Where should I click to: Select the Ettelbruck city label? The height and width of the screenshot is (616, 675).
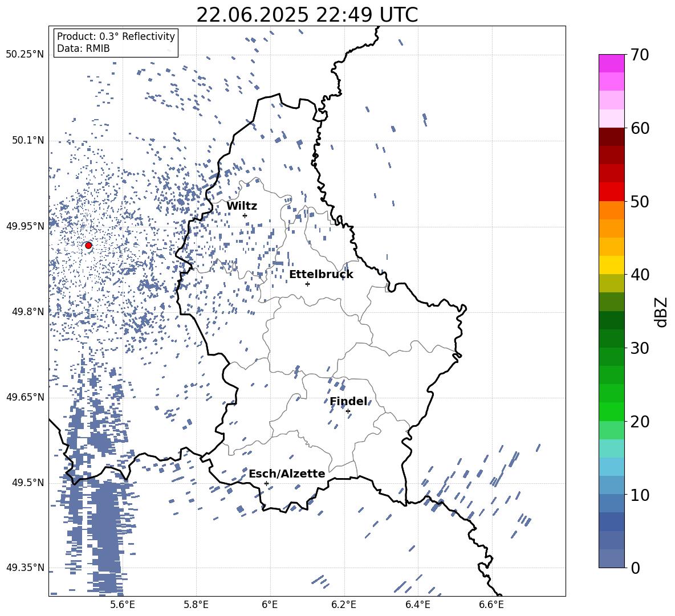click(x=321, y=275)
